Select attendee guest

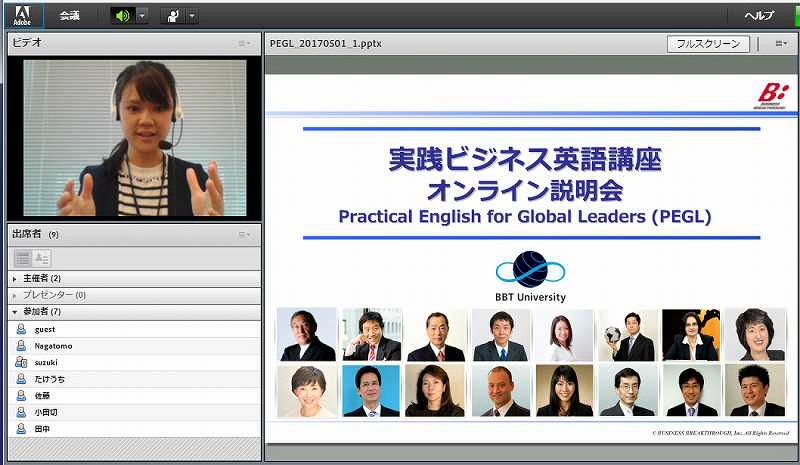click(x=134, y=329)
